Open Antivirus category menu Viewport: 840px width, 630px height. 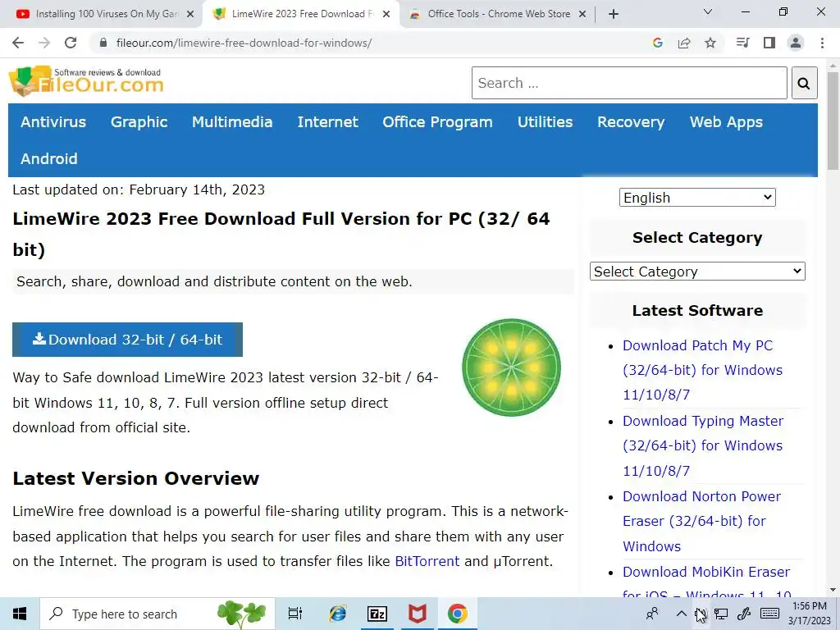53,122
